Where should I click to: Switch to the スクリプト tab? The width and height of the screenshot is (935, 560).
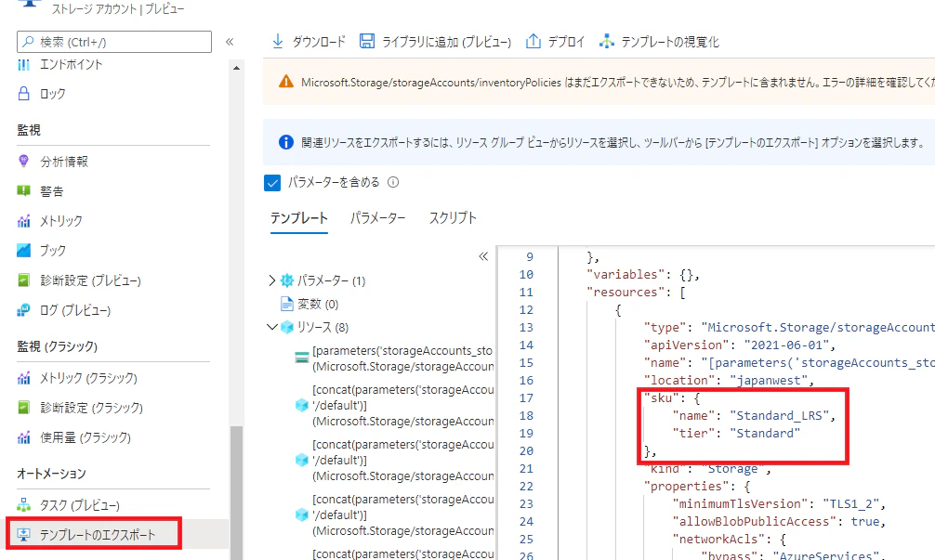tap(453, 218)
